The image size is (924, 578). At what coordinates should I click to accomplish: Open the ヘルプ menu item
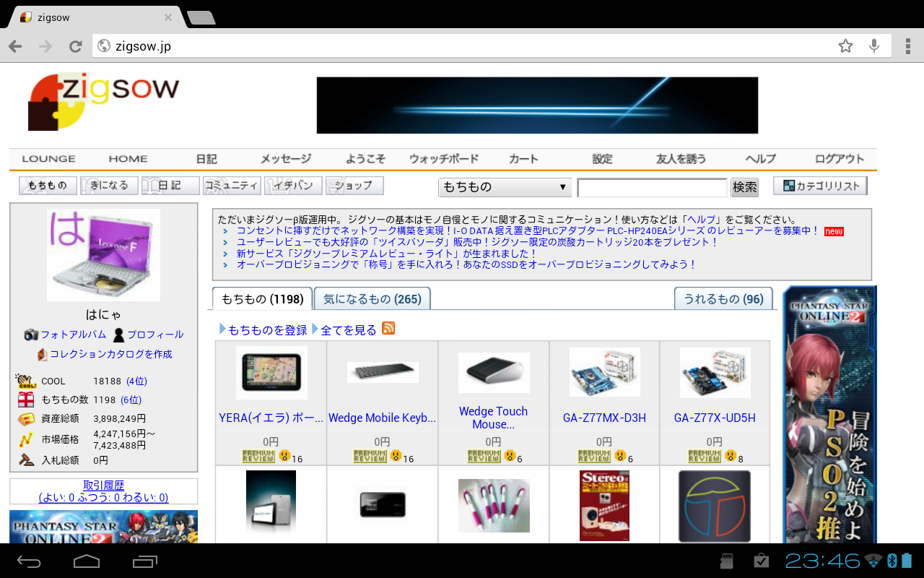(761, 159)
